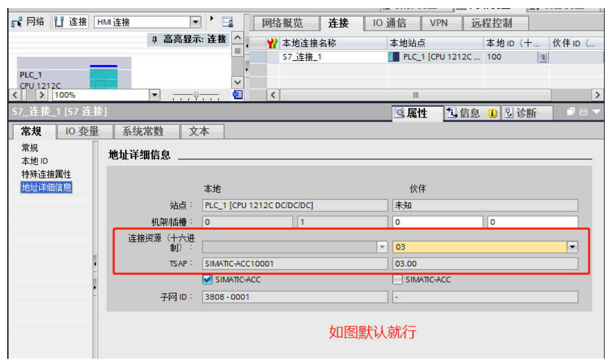Click the zoom slider in network view
This screenshot has width=610, height=364.
[196, 95]
